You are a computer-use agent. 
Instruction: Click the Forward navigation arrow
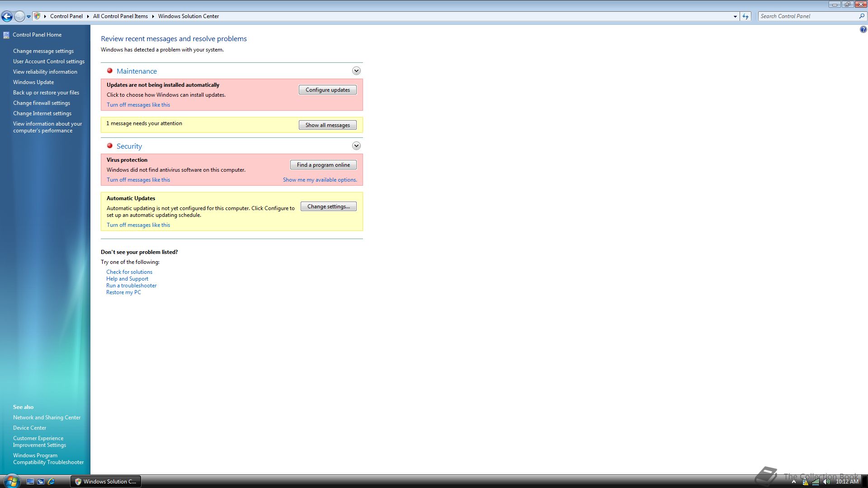click(19, 16)
